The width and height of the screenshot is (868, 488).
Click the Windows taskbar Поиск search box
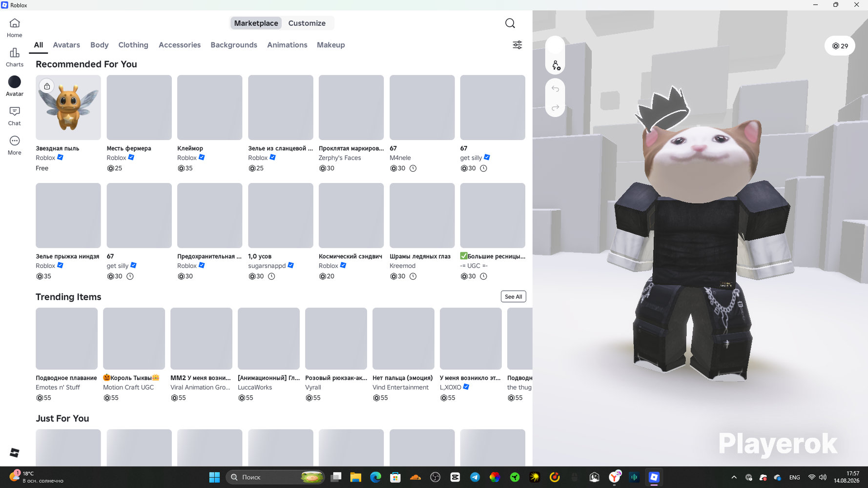pos(275,477)
